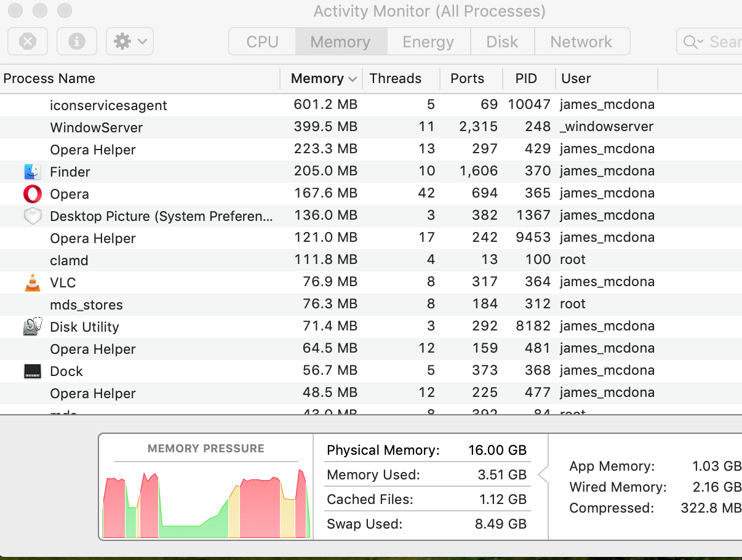742x560 pixels.
Task: Click Opera's 42 threads value
Action: (426, 193)
